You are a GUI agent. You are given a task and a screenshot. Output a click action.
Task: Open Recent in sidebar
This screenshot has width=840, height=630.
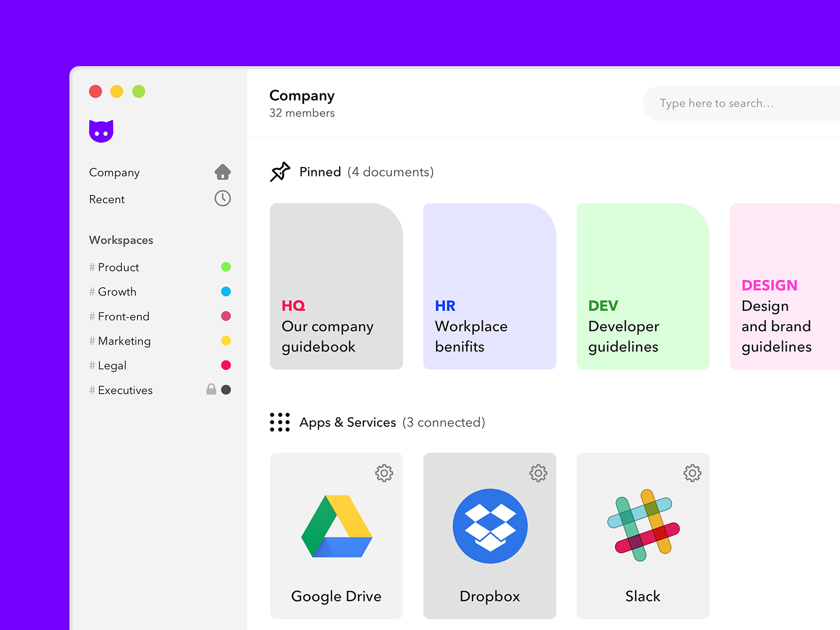(x=160, y=199)
